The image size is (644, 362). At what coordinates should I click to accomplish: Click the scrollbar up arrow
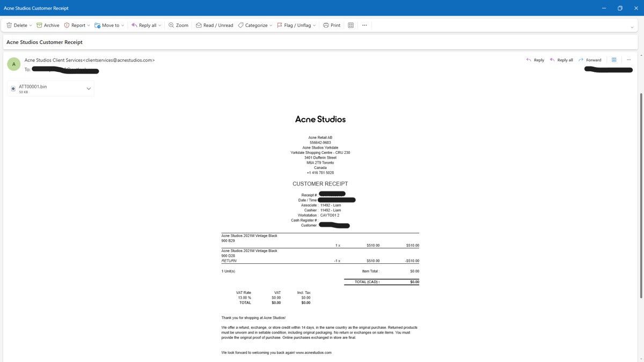(x=641, y=55)
